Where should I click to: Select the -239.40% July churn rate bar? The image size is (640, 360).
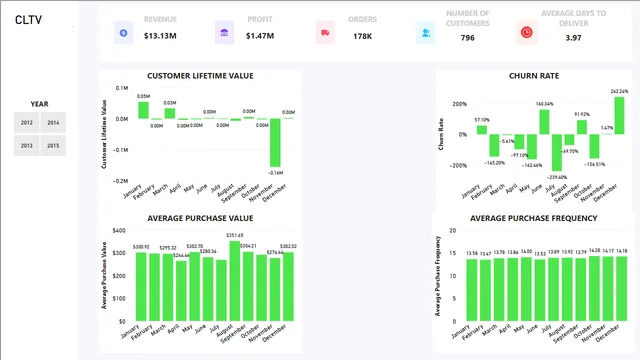(557, 153)
